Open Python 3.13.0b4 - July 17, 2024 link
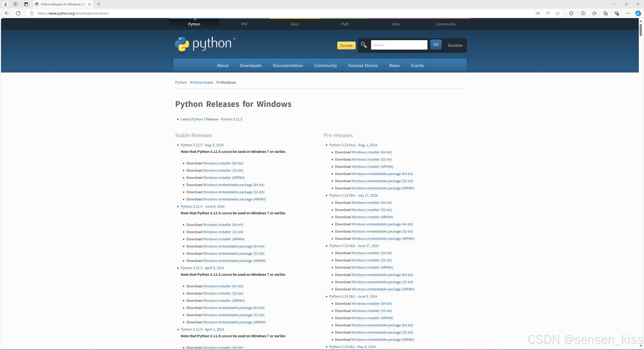Image resolution: width=644 pixels, height=350 pixels. coord(353,195)
